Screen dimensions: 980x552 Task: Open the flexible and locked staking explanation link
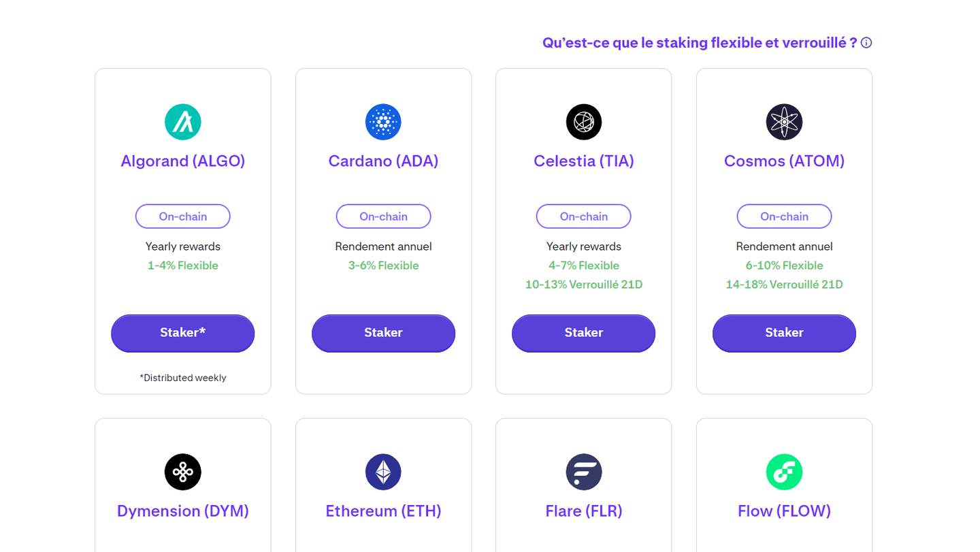699,43
